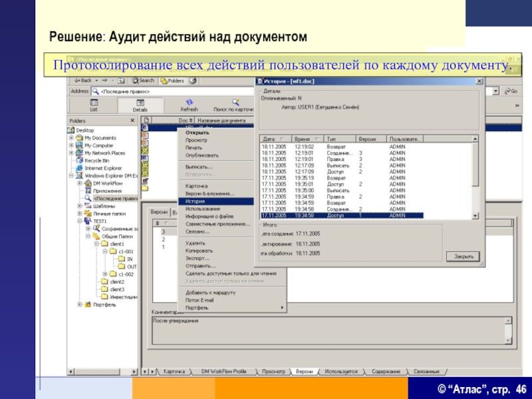This screenshot has height=399, width=532.
Task: Expand the My Documents tree node
Action: [x=72, y=138]
